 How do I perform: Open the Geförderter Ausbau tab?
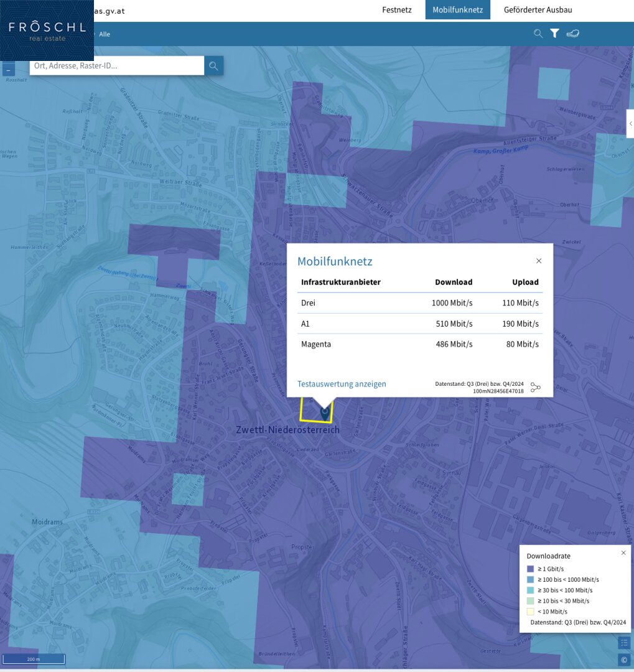pyautogui.click(x=538, y=10)
